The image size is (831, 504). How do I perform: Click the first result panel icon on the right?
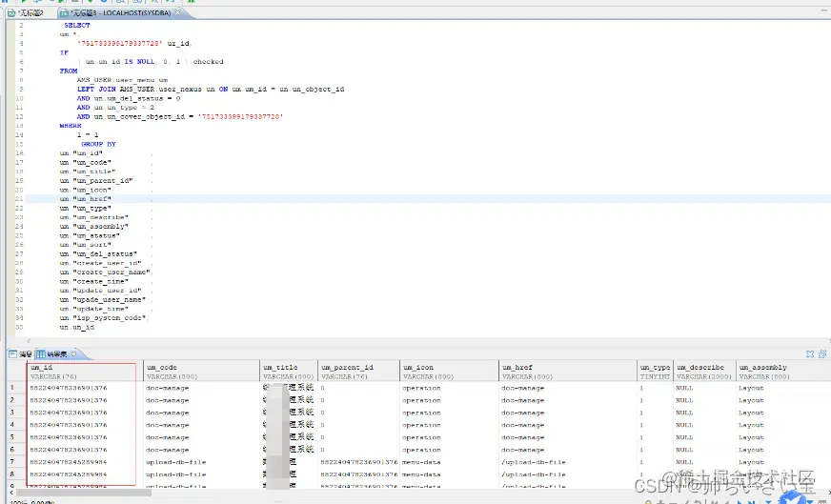[810, 354]
